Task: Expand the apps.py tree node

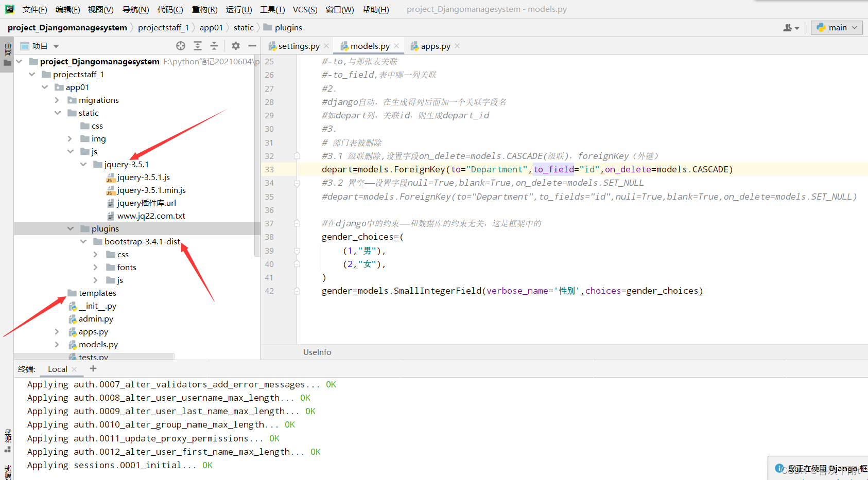Action: coord(57,332)
